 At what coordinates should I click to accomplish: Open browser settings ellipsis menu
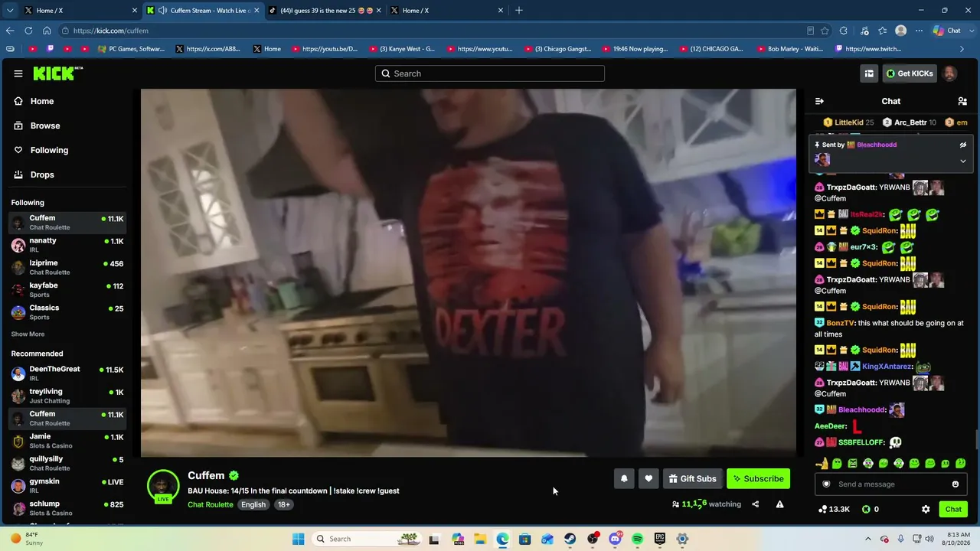pos(920,31)
